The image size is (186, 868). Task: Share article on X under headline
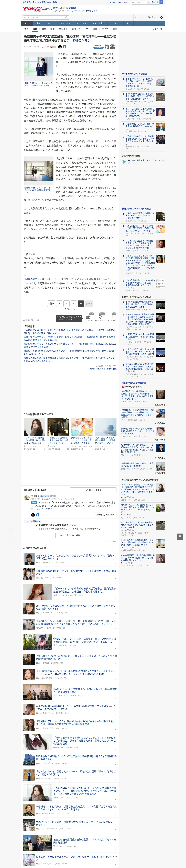(60, 47)
